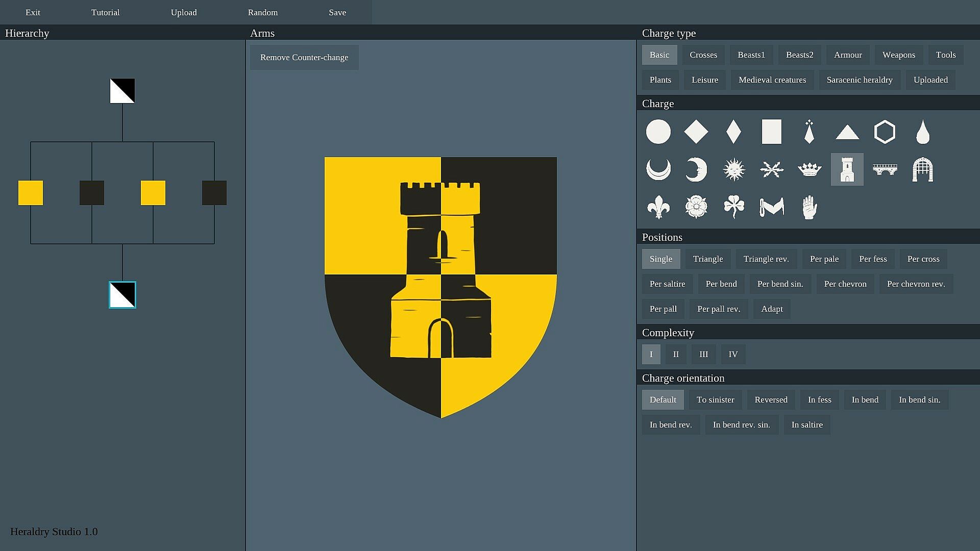The image size is (980, 551).
Task: Set charge orientation to Reversed
Action: point(771,399)
